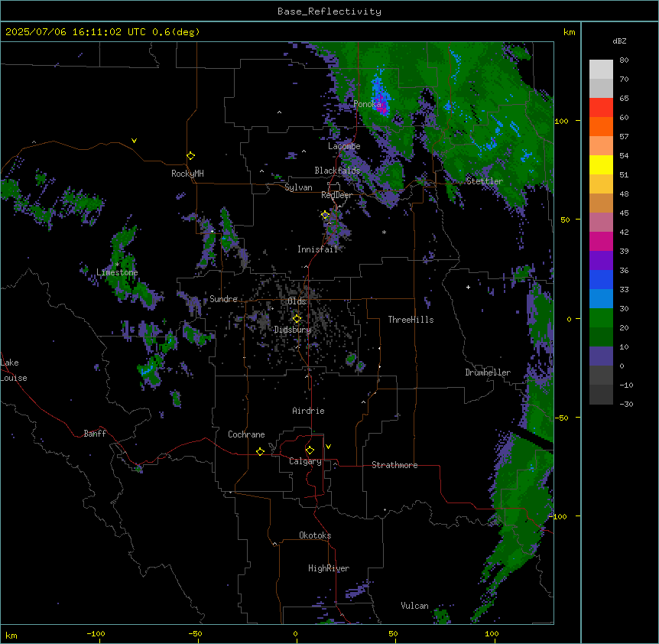Click the Base_Reflectivity title

329,11
